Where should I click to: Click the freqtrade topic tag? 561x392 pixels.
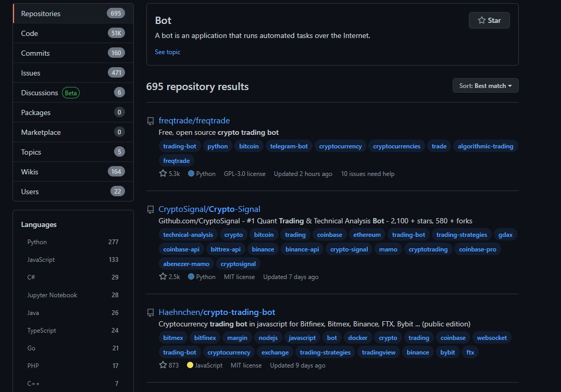(177, 161)
